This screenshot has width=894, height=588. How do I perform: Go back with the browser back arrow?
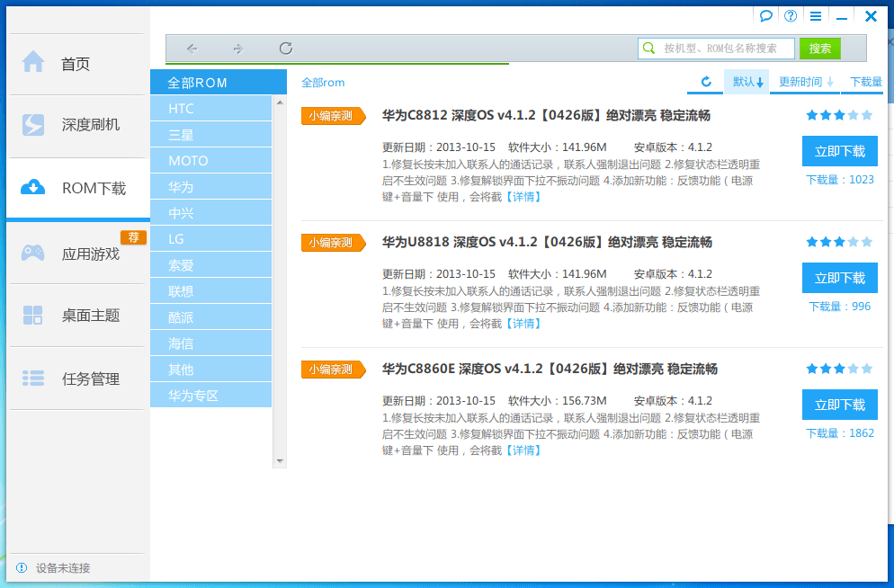point(192,49)
